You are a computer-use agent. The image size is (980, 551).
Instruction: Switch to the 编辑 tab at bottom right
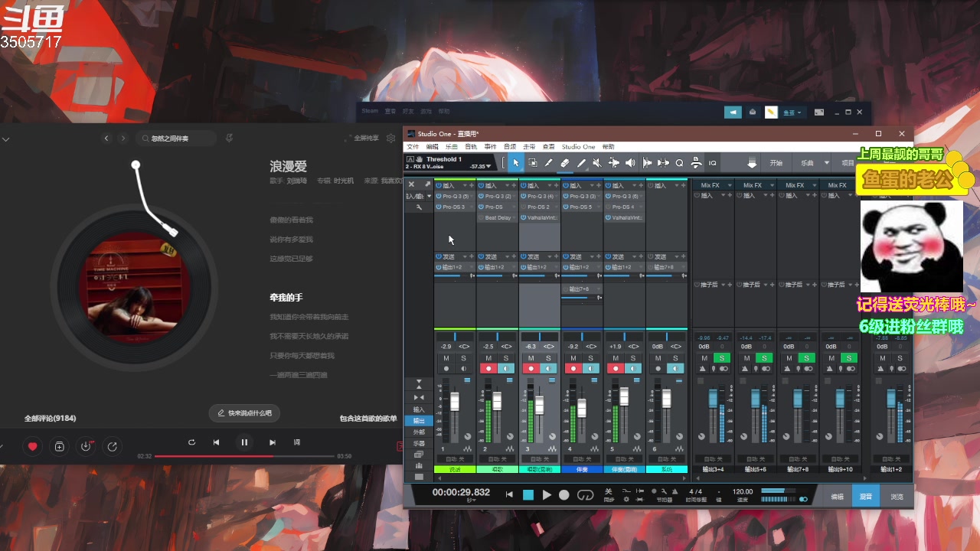837,497
